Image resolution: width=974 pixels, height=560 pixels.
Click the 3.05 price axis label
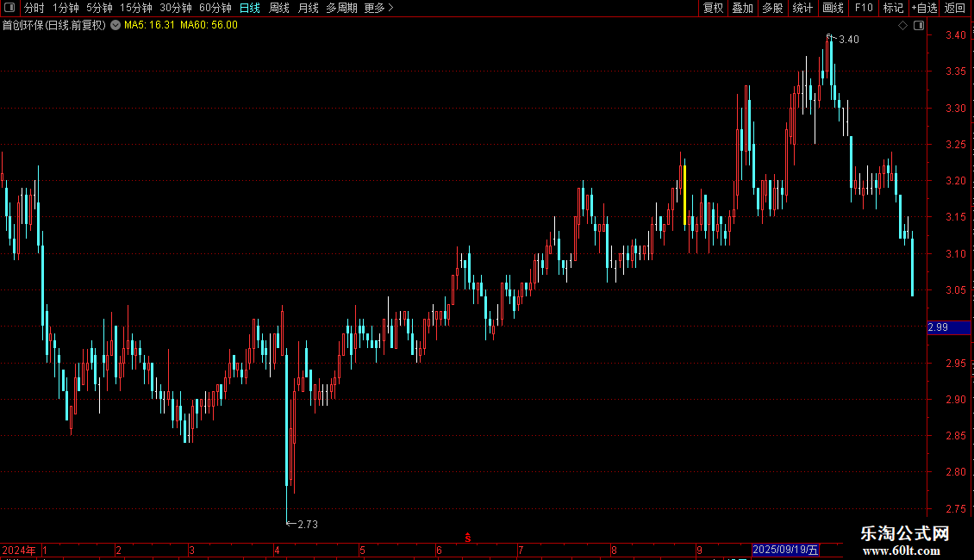(x=955, y=290)
